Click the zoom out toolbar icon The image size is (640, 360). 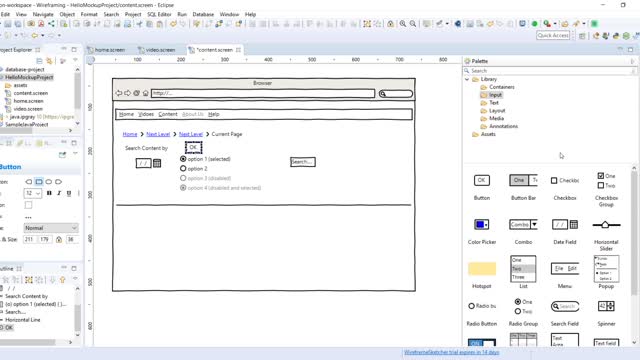tap(413, 24)
